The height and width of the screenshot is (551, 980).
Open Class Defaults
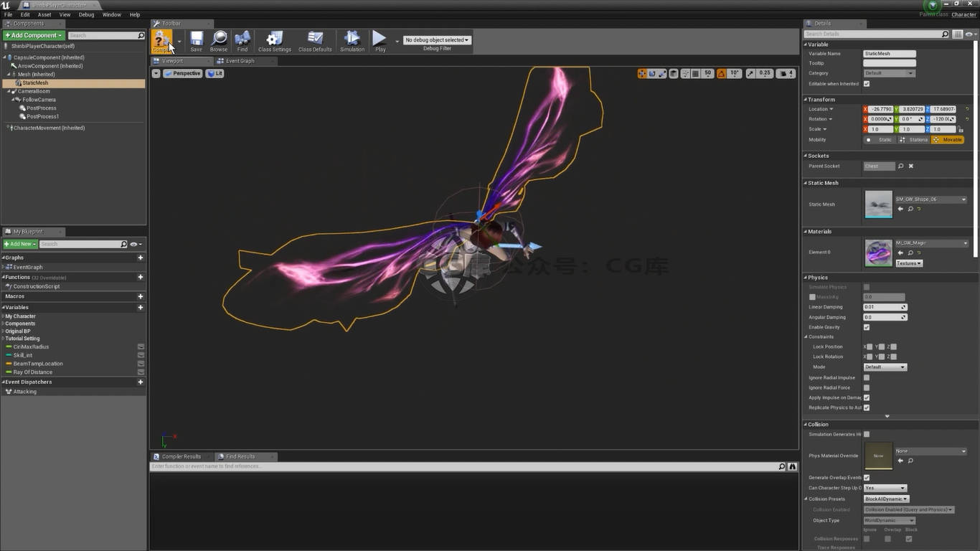pos(315,40)
